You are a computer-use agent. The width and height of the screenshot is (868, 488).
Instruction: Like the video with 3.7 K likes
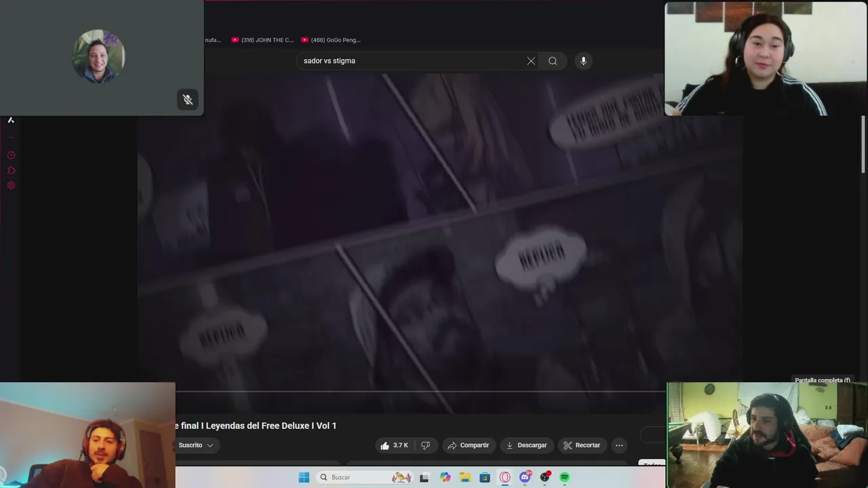(x=393, y=445)
